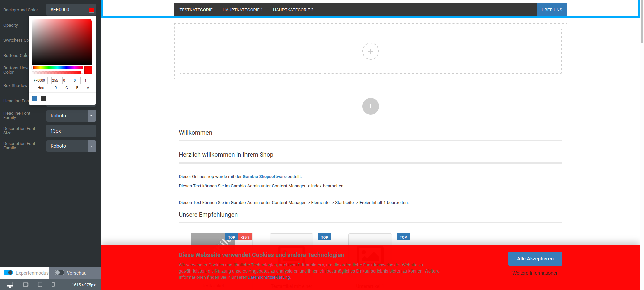Image resolution: width=644 pixels, height=290 pixels.
Task: Open Headline Font Family dropdown
Action: pyautogui.click(x=91, y=116)
